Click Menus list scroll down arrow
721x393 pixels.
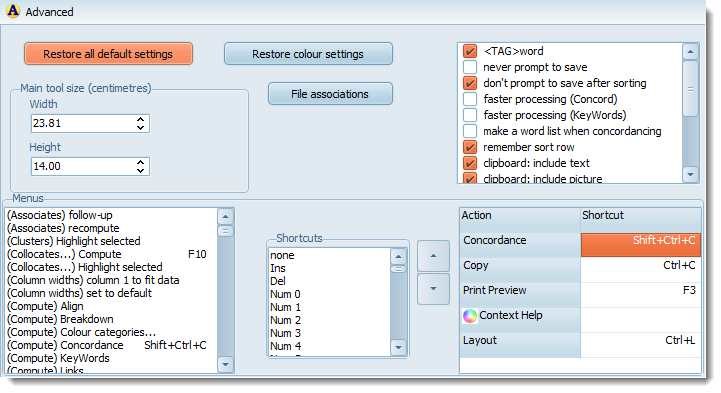225,365
